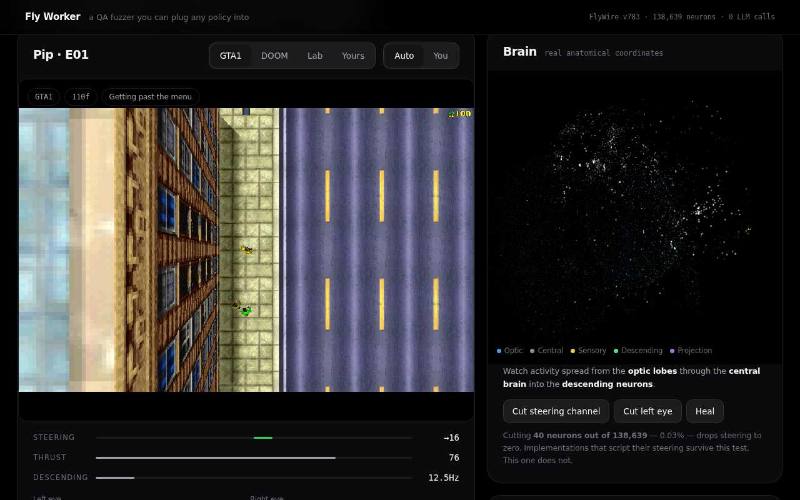Click the Optic legend dot

[499, 351]
